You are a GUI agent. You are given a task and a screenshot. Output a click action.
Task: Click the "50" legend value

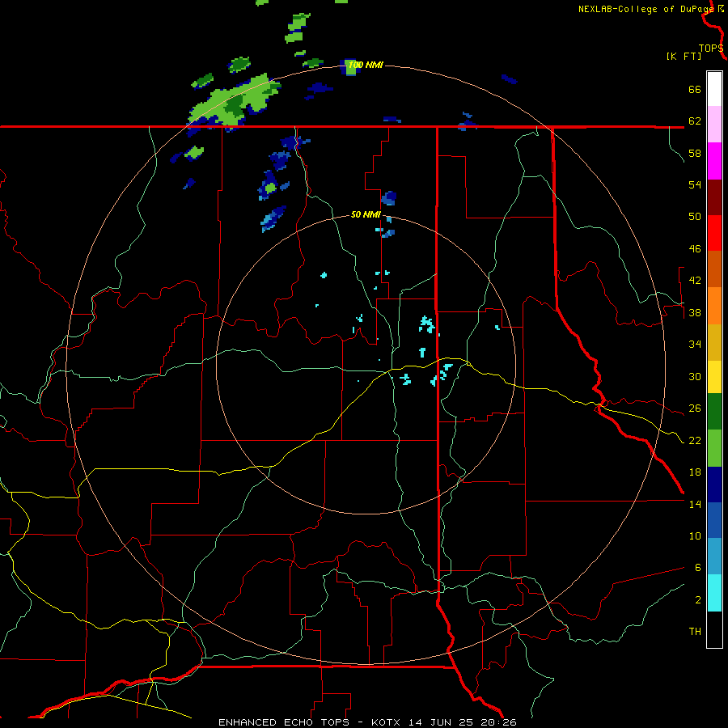click(695, 216)
